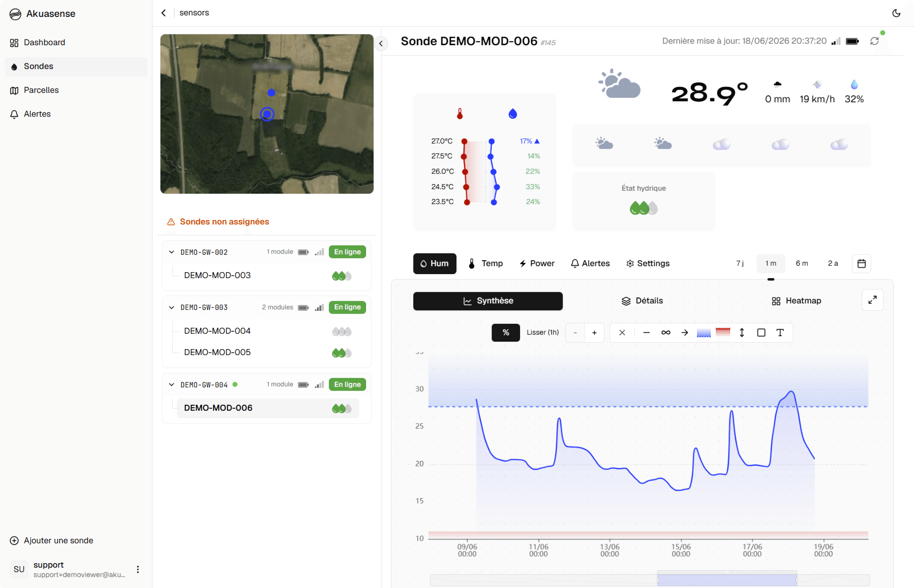Pick the blue zone swatch
Viewport: 914px width, 588px height.
pyautogui.click(x=704, y=332)
